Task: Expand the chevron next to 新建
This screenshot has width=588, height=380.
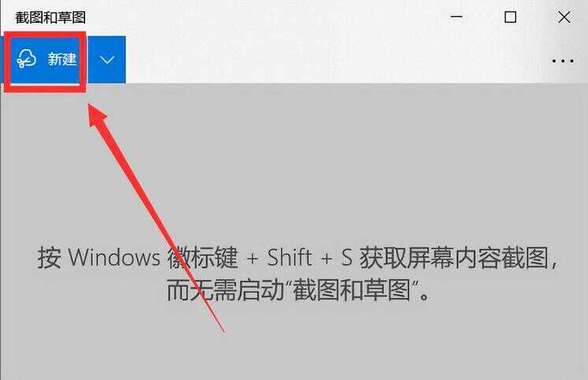Action: click(x=107, y=60)
